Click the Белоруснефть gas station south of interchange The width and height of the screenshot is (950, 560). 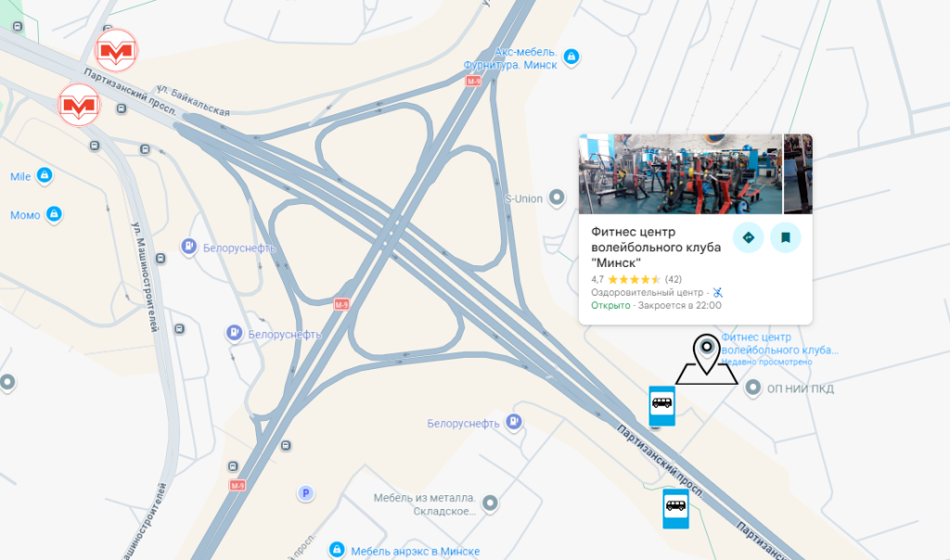click(514, 422)
